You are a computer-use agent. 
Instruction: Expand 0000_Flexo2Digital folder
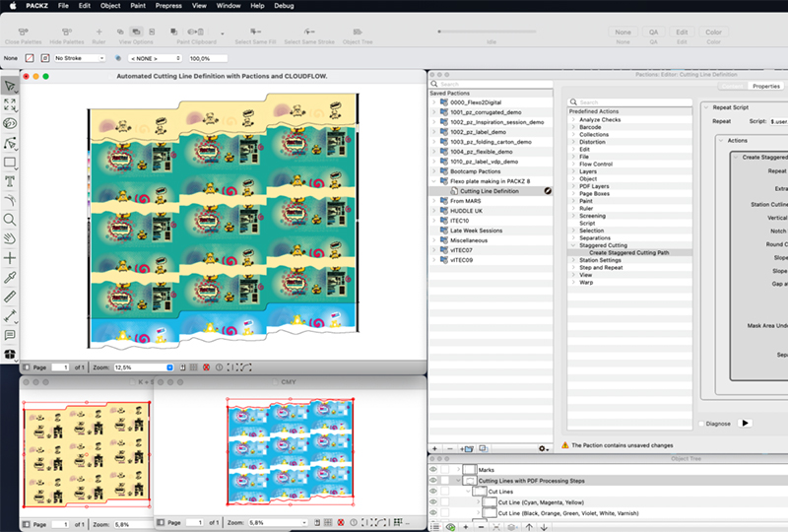click(x=434, y=102)
